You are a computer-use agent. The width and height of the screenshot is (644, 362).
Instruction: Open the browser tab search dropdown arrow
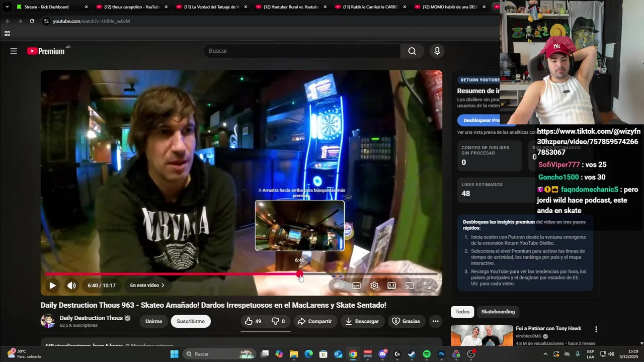click(x=7, y=7)
